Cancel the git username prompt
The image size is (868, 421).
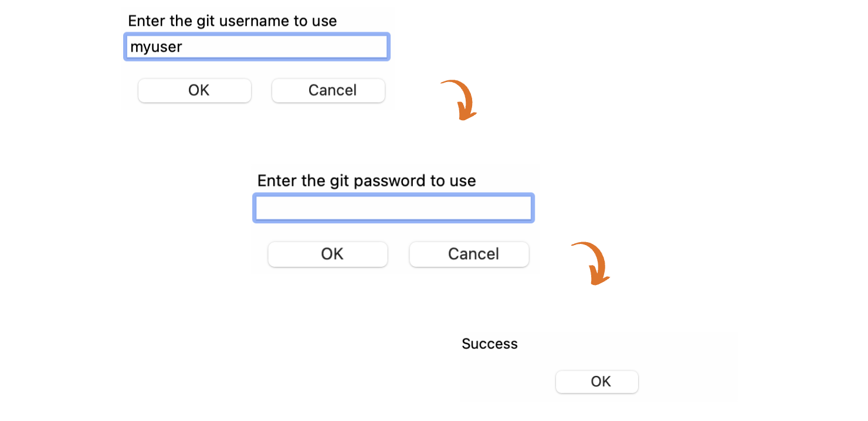tap(328, 90)
